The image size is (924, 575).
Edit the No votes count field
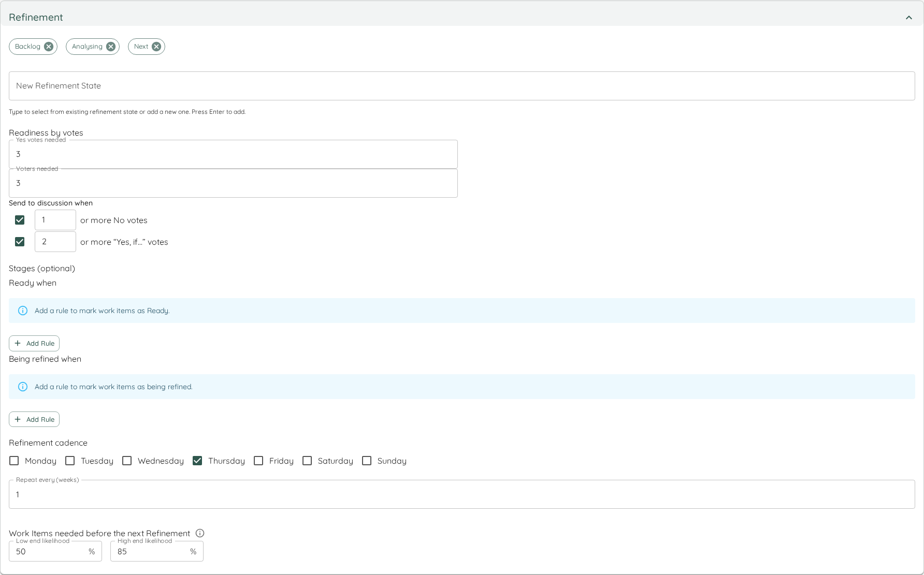pos(55,220)
